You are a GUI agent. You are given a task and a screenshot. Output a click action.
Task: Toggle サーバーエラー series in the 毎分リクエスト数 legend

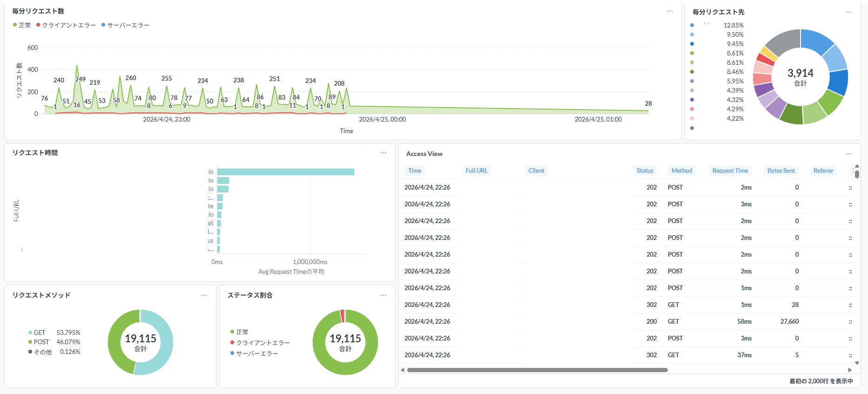coord(125,25)
